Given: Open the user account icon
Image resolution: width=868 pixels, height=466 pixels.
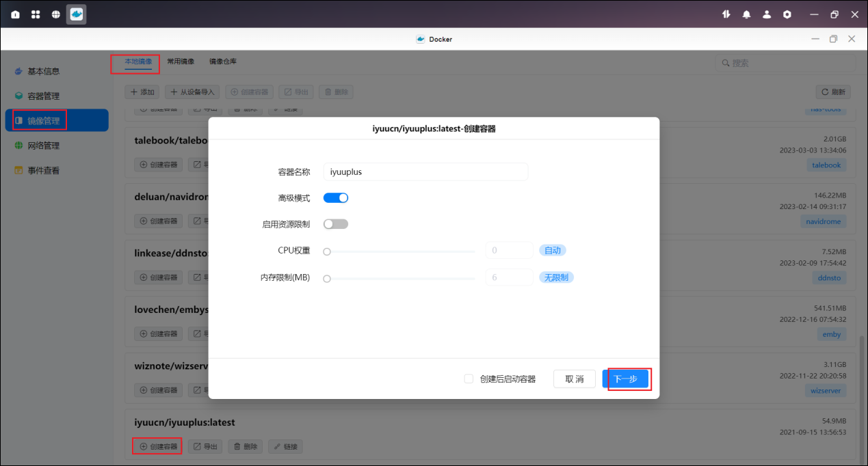Looking at the screenshot, I should (x=767, y=14).
